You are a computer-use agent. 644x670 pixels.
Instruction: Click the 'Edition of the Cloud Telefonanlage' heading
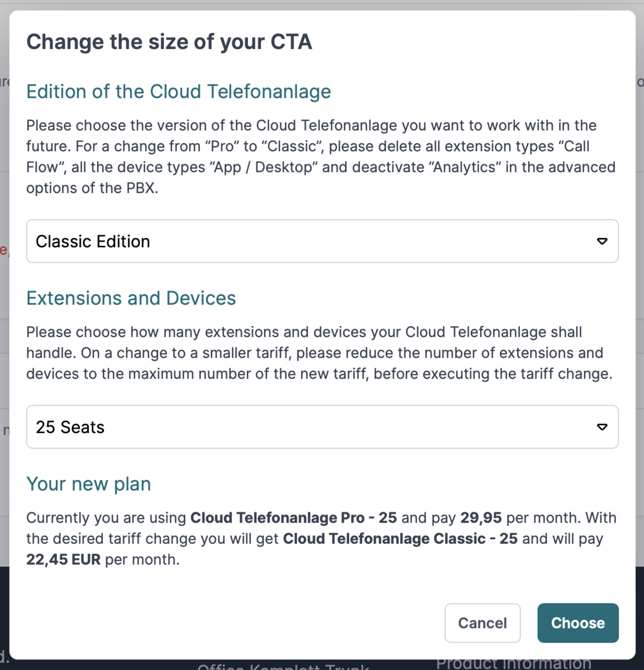tap(179, 92)
